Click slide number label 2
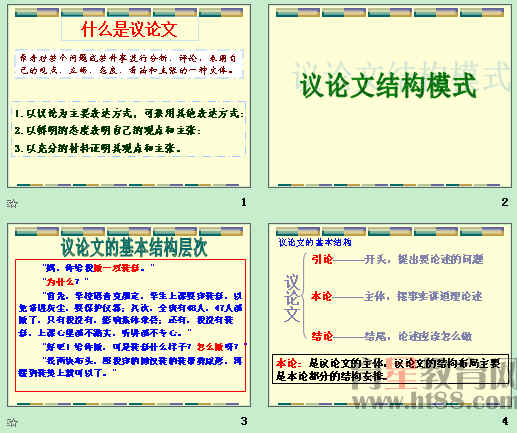This screenshot has width=517, height=433. point(505,202)
